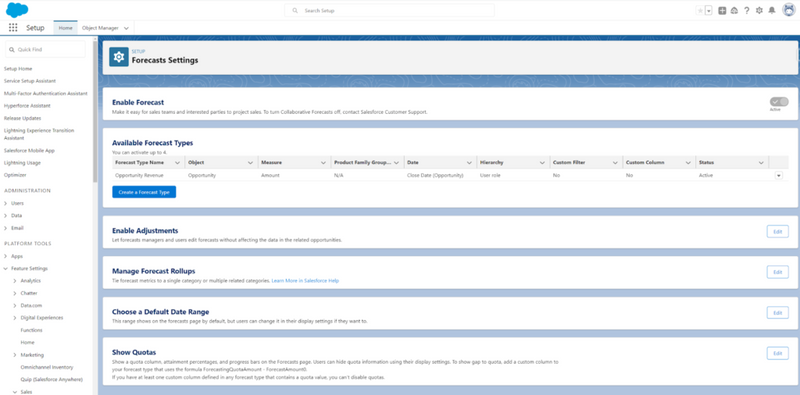
Task: Click the search magnifier icon in Search Setup
Action: [x=295, y=10]
